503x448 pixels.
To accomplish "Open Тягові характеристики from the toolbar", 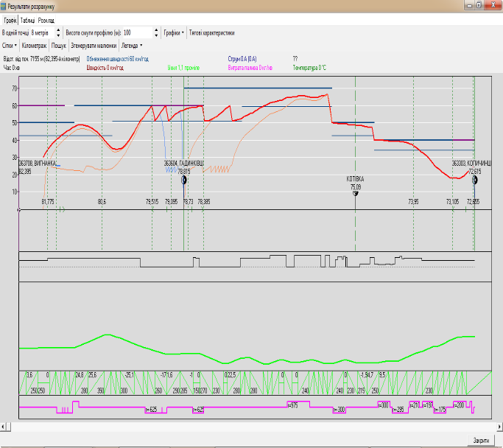I will click(211, 32).
